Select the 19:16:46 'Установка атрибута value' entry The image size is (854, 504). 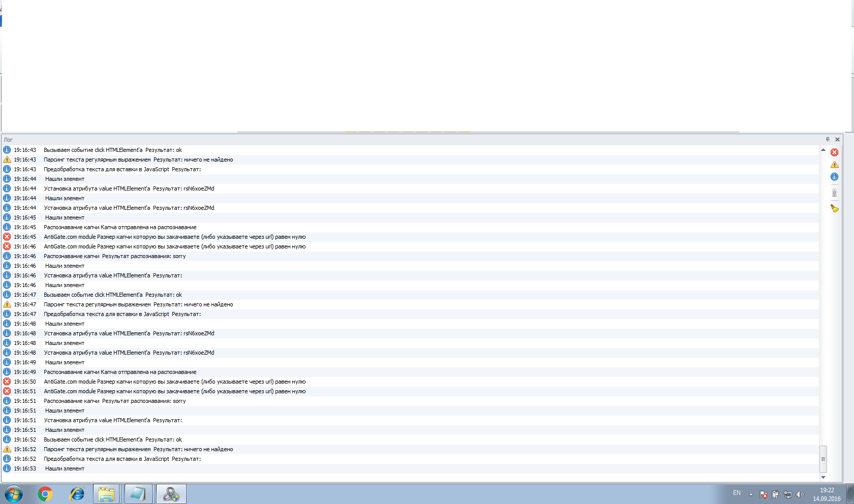[x=410, y=275]
